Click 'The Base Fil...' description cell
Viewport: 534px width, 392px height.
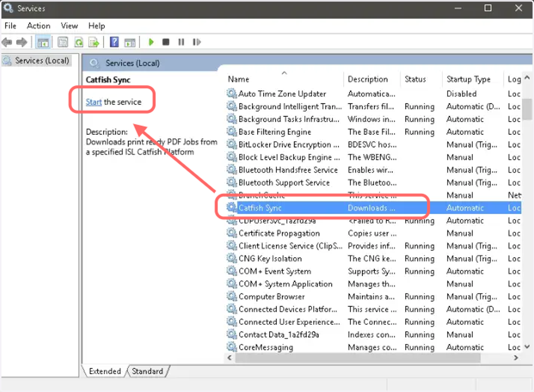click(x=372, y=132)
